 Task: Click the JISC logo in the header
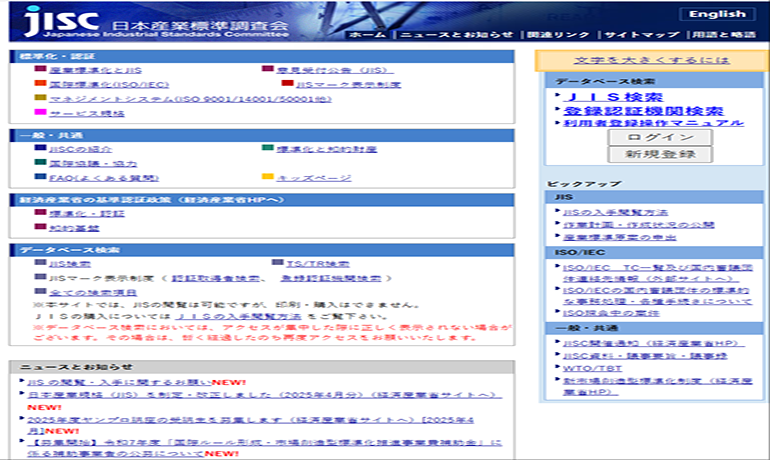click(60, 21)
